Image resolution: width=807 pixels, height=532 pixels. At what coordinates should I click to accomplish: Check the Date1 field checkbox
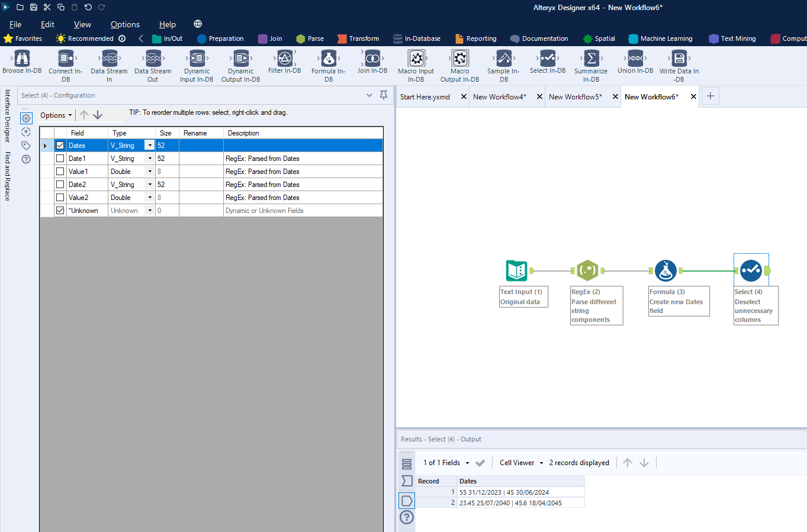(60, 158)
